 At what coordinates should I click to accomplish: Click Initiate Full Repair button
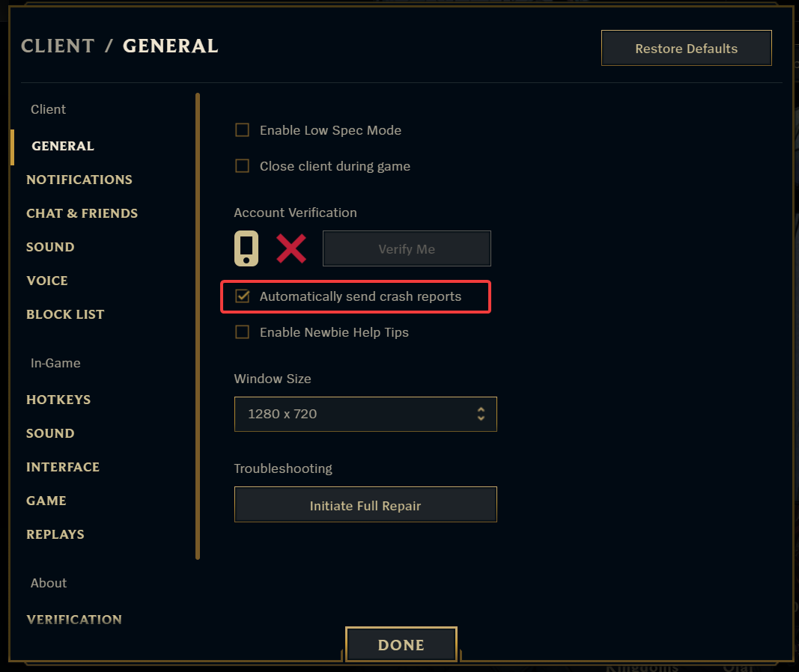click(x=365, y=504)
